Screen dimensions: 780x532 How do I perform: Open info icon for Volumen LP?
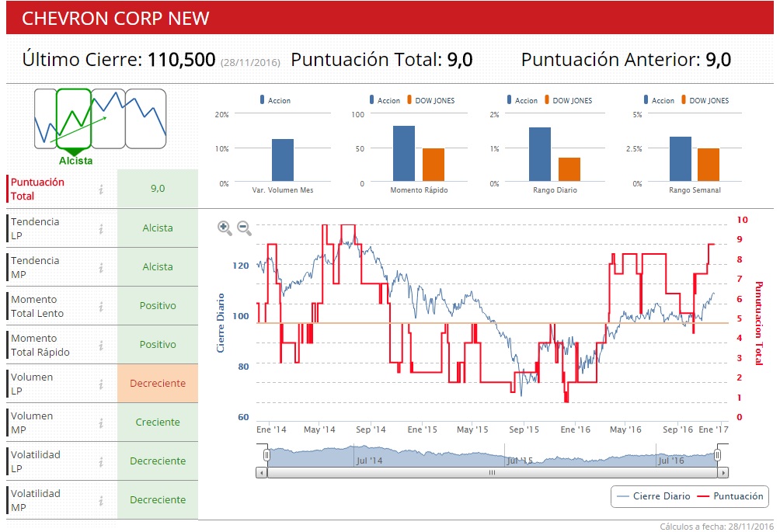coord(101,384)
